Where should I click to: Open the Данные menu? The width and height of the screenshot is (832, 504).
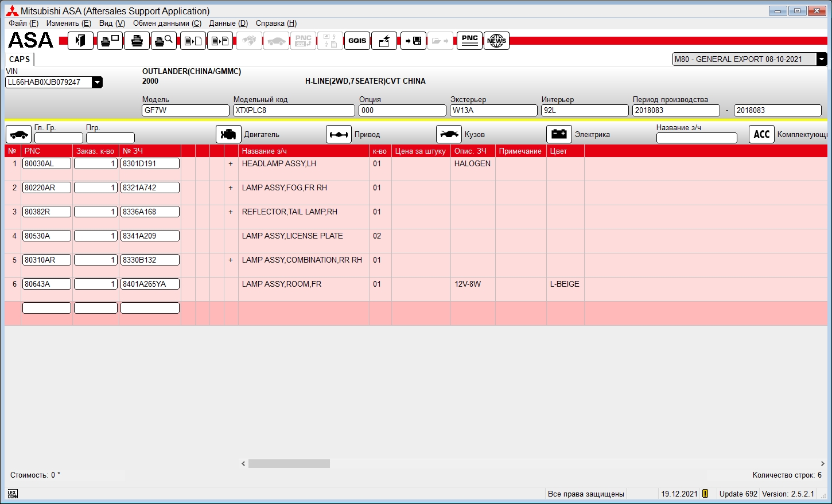click(x=228, y=24)
